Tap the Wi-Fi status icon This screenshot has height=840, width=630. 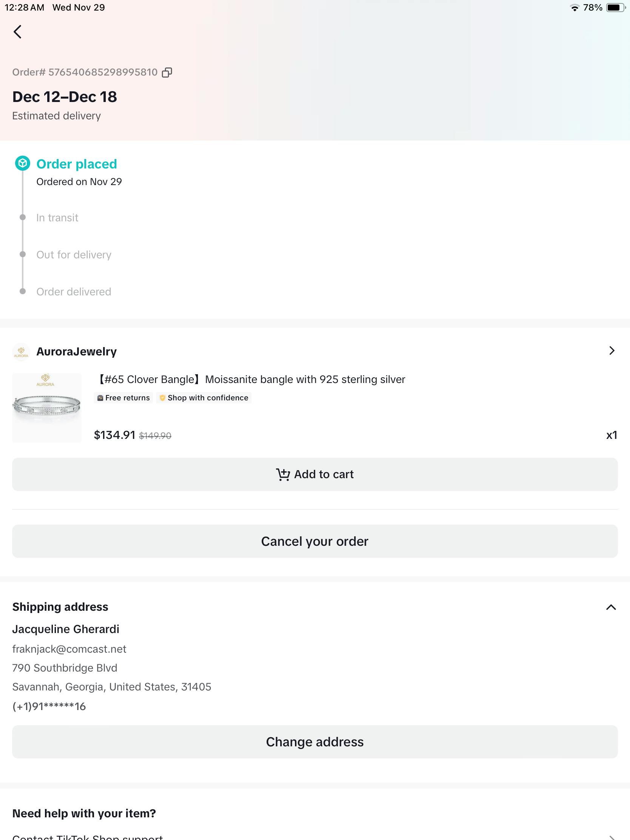[x=574, y=8]
